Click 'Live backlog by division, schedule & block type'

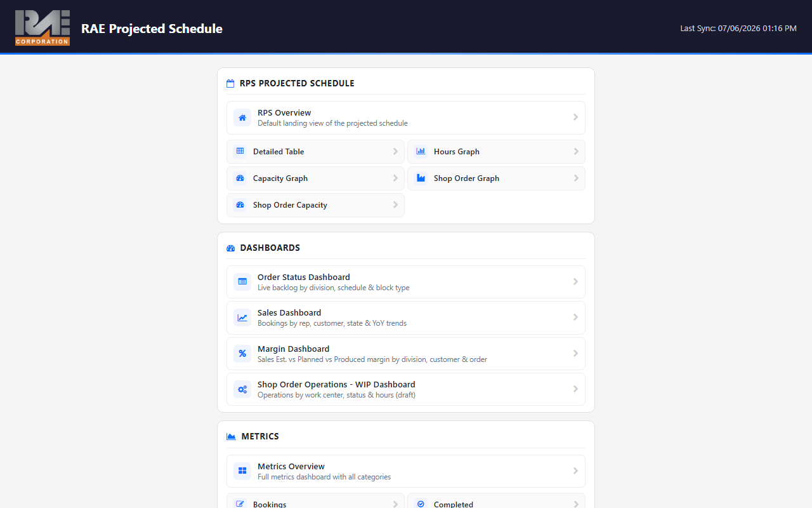click(x=334, y=288)
